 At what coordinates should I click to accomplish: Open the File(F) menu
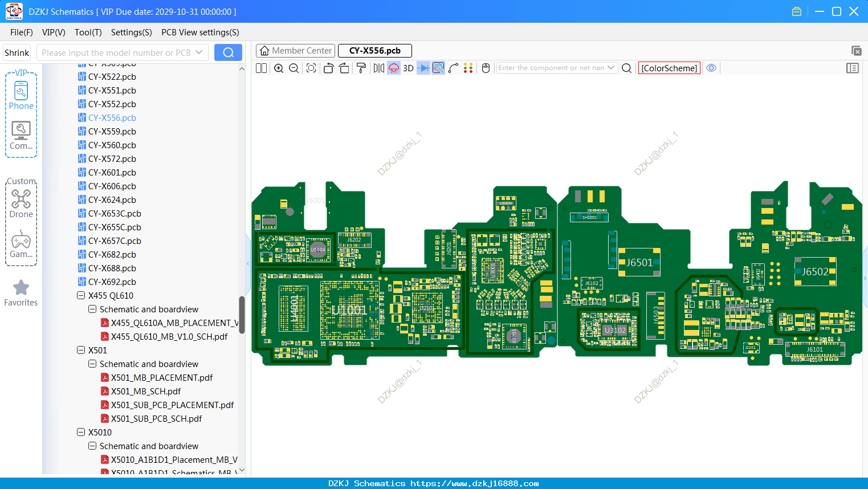click(22, 32)
